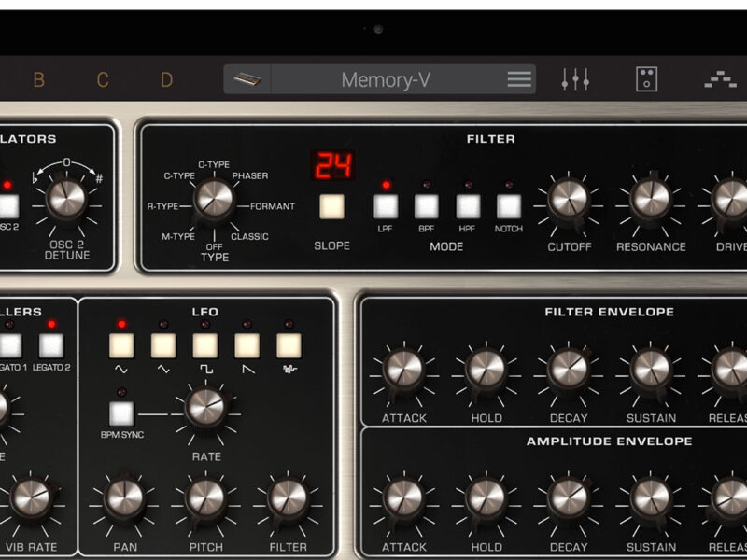Click the Memory-V preset name display

(385, 79)
